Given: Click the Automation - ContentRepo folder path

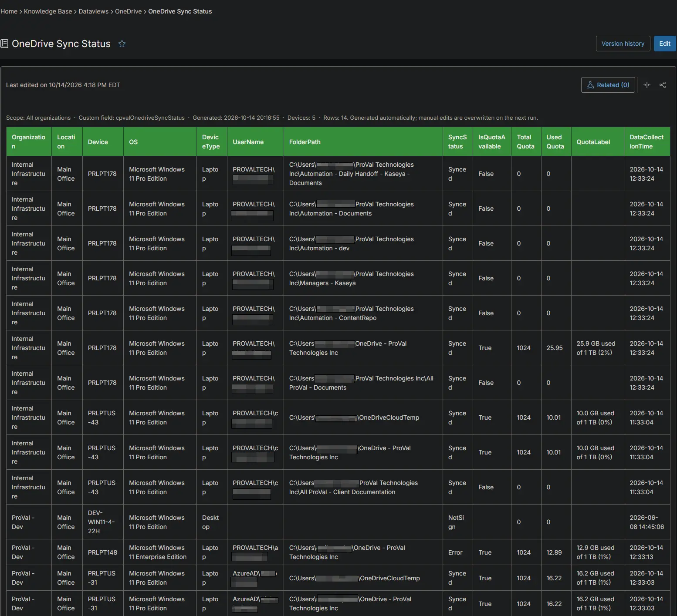Looking at the screenshot, I should coord(363,313).
